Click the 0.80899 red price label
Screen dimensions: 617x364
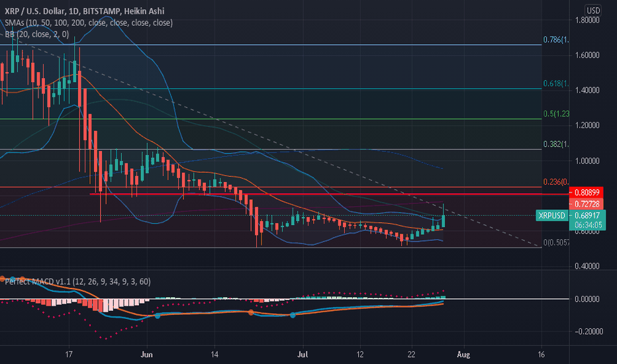587,193
